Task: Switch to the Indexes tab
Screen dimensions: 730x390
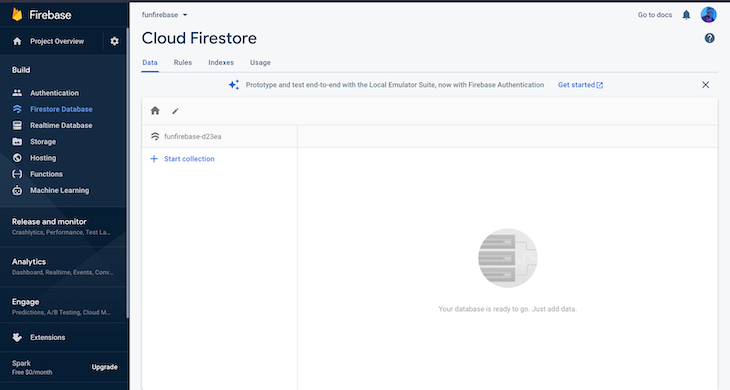Action: click(221, 62)
